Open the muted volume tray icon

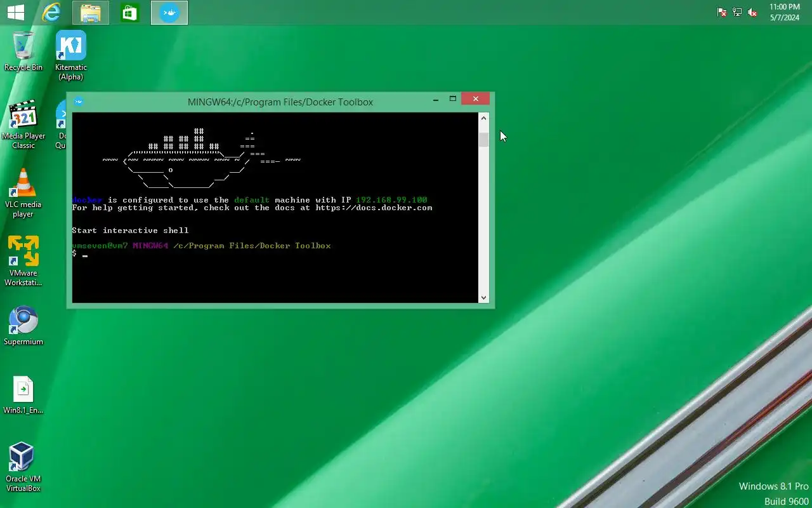click(x=752, y=12)
